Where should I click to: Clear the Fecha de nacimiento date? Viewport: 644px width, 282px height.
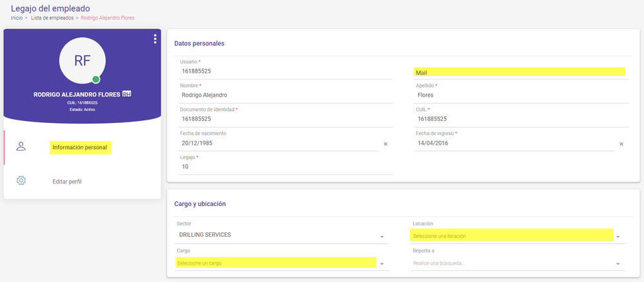tap(385, 144)
